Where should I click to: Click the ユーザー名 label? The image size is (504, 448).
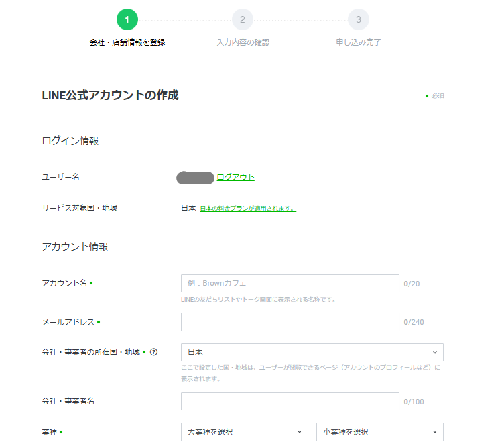[60, 177]
